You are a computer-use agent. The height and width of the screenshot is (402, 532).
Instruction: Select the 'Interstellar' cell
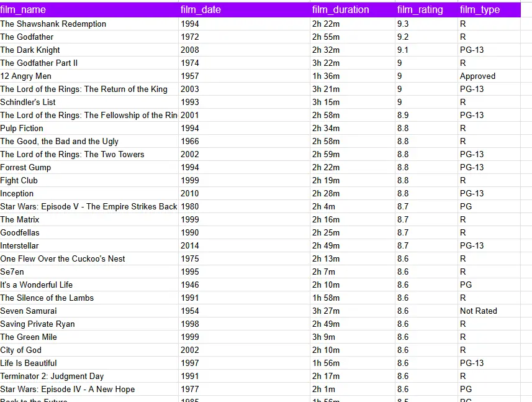pos(89,245)
